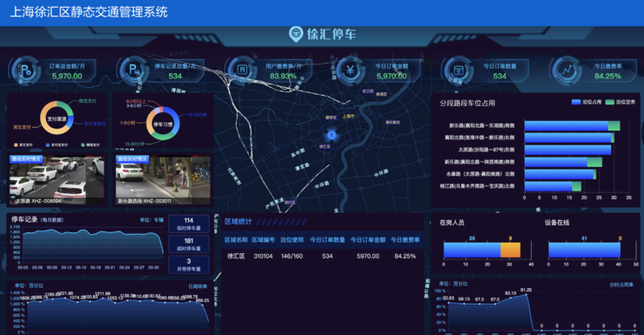This screenshot has height=335, width=644.
Task: Click the 84.25% value under 今日缴费率
Action: (607, 76)
